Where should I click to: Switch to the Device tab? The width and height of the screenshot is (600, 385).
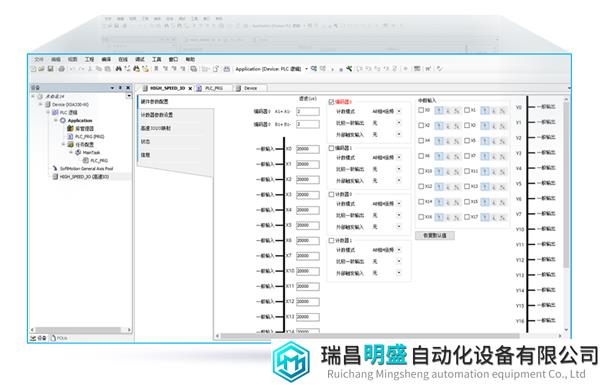tap(250, 88)
